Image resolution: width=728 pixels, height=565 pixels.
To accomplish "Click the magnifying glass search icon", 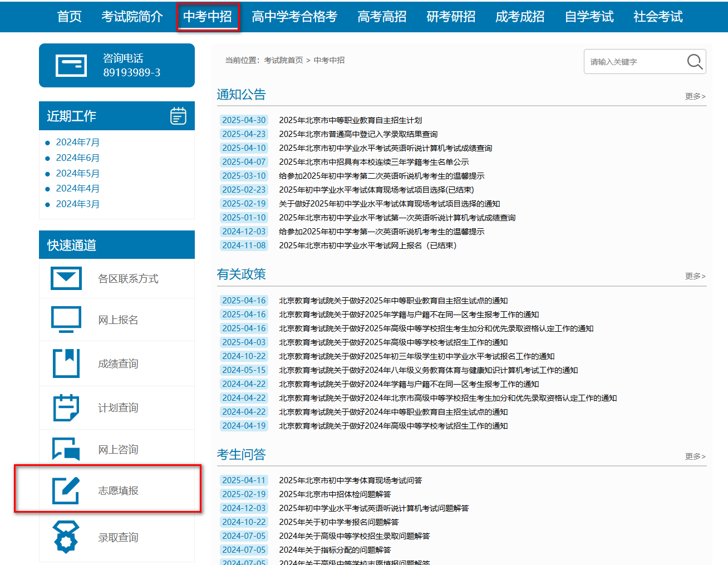I will click(693, 61).
